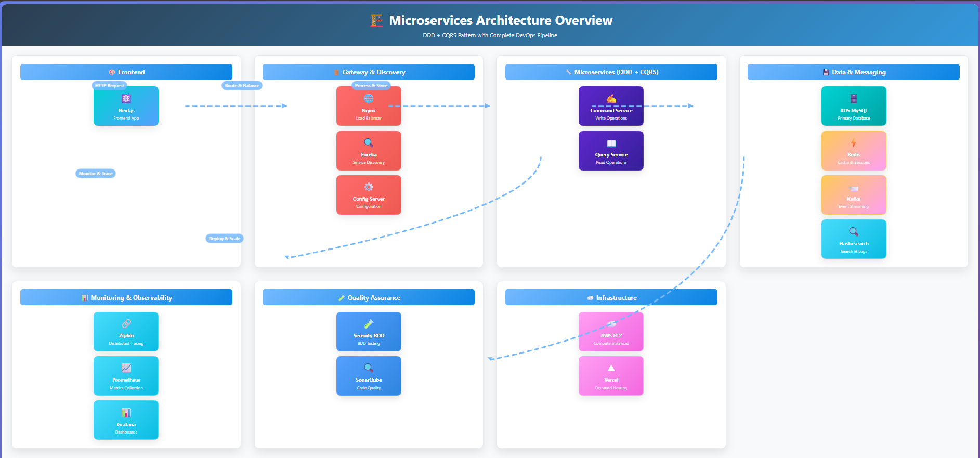Click the Microservices Architecture Overview title
This screenshot has width=980, height=458.
(501, 20)
